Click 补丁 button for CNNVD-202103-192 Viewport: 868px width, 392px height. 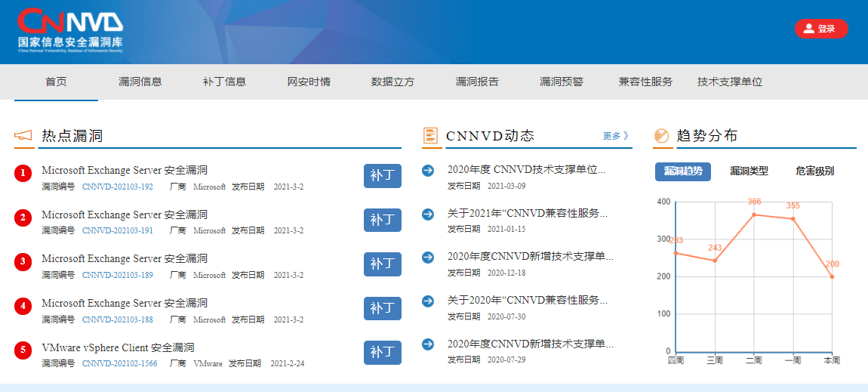382,175
